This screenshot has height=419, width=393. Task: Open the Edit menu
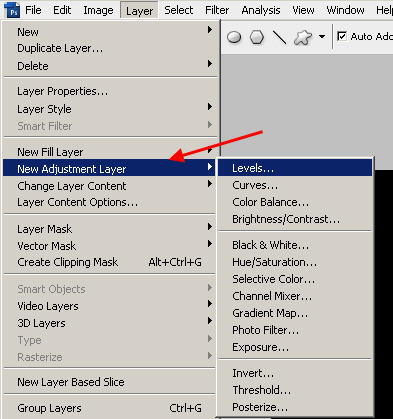coord(62,10)
